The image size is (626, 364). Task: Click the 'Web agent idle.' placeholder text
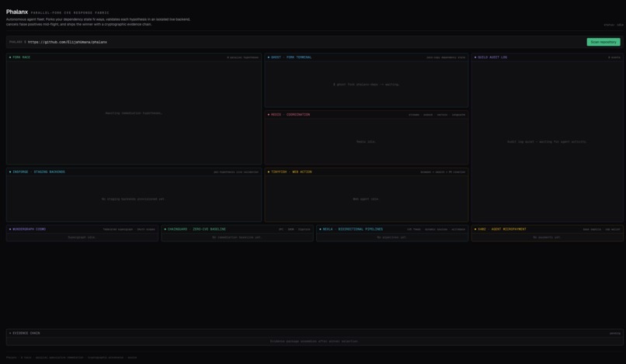coord(366,199)
